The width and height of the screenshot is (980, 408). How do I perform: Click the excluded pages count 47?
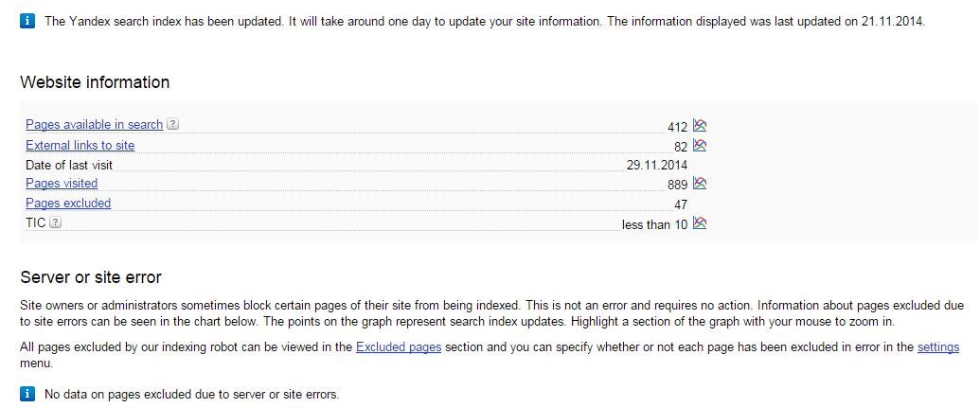coord(681,204)
